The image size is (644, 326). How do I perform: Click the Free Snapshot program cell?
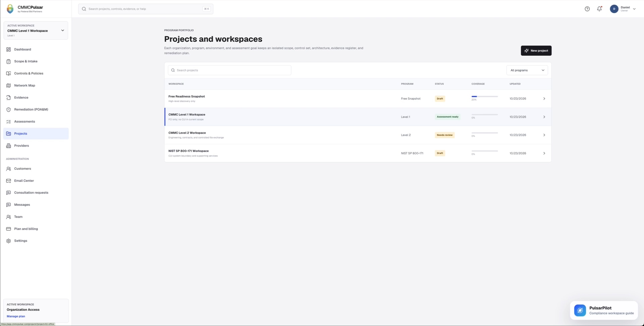411,99
